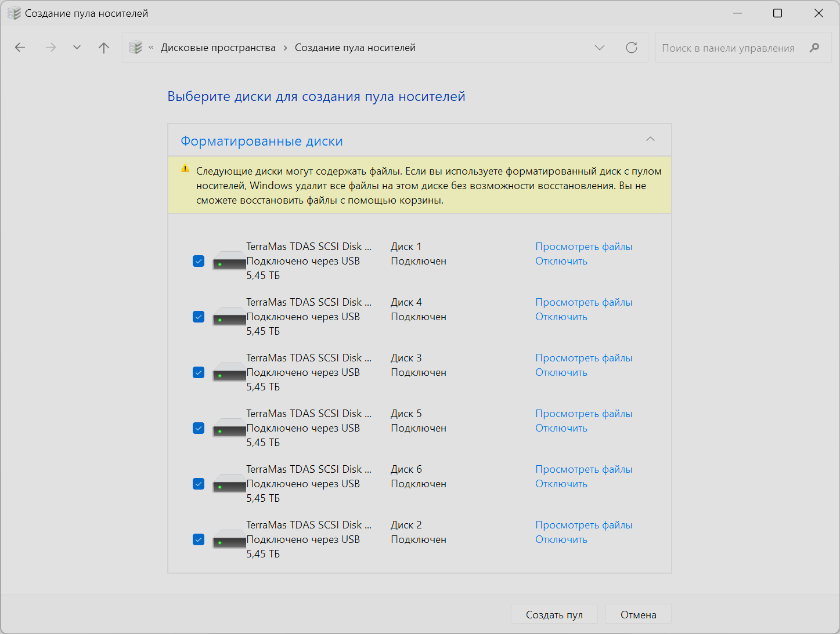Viewport: 840px width, 634px height.
Task: Deselect the Disk 6 checkbox
Action: click(x=199, y=484)
